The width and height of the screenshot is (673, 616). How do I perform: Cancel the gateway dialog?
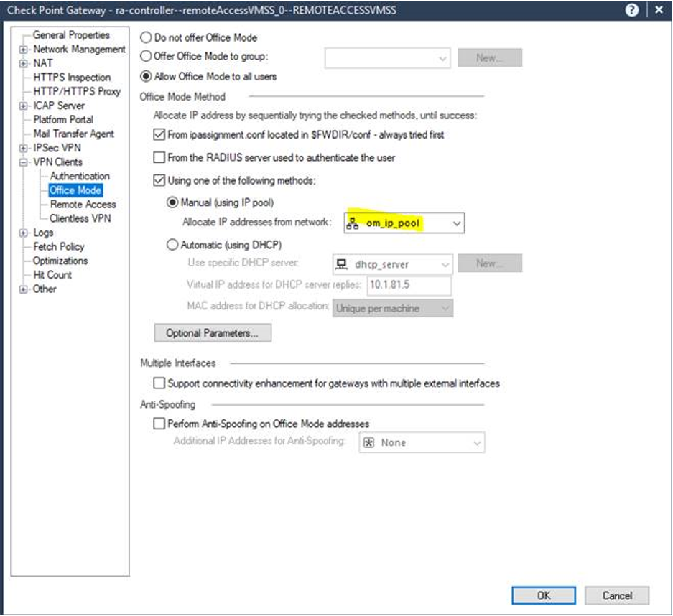click(617, 595)
